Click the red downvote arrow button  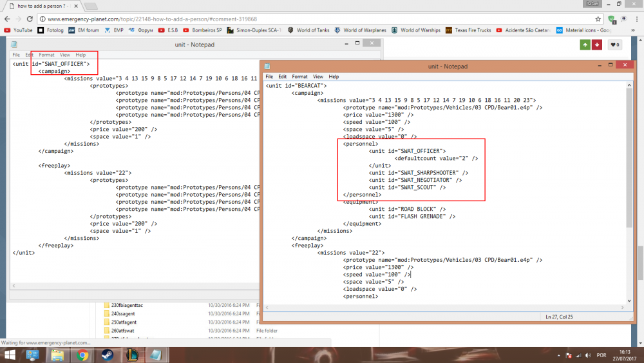point(597,44)
